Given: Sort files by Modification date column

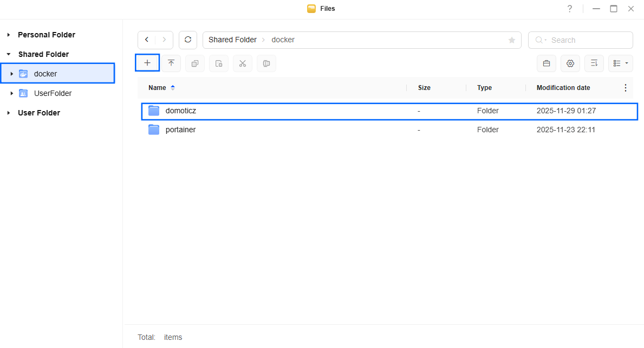Looking at the screenshot, I should [x=563, y=88].
